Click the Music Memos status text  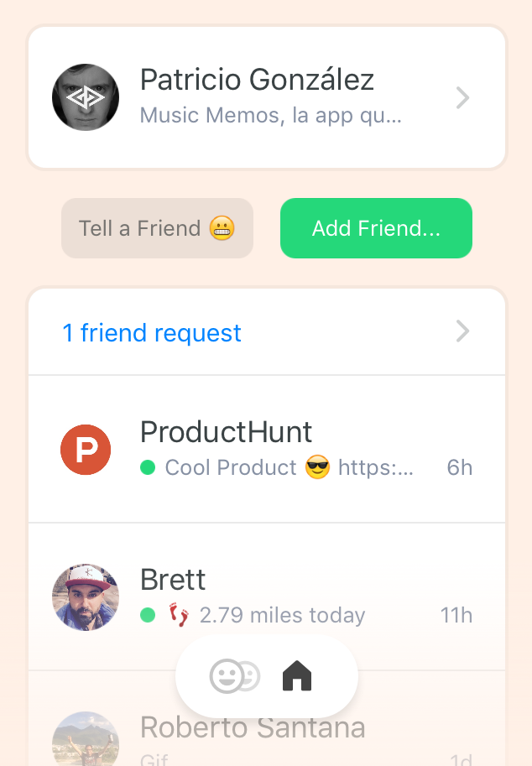pos(270,115)
